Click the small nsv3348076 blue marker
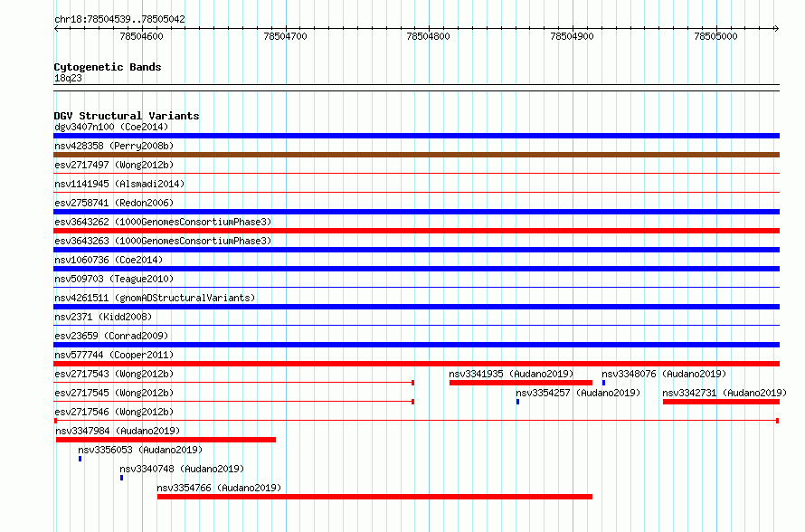 tap(604, 383)
